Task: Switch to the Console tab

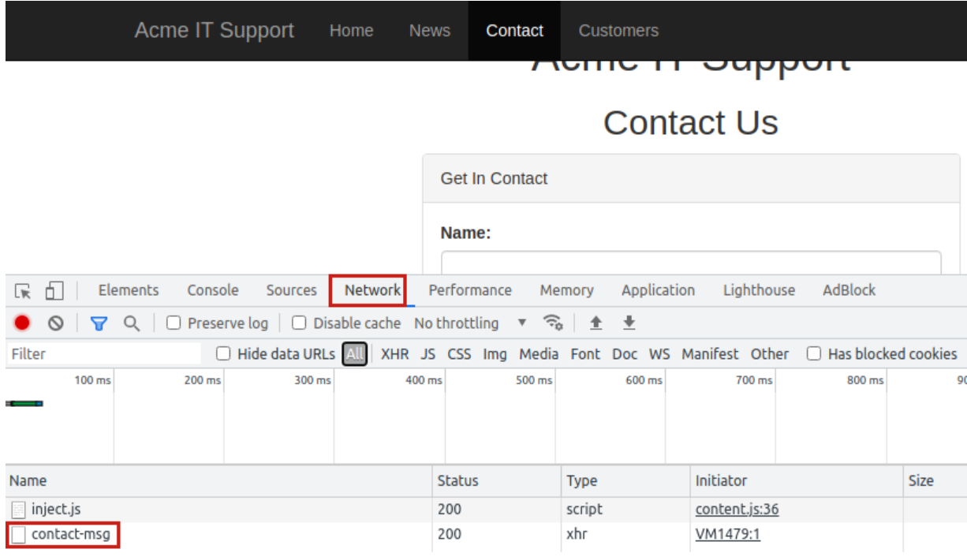Action: coord(212,290)
